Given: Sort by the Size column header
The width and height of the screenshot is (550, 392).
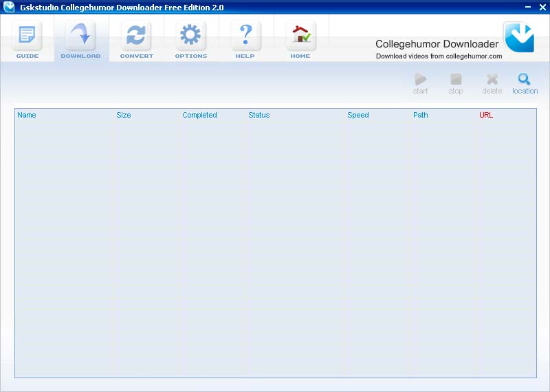Looking at the screenshot, I should coord(124,115).
